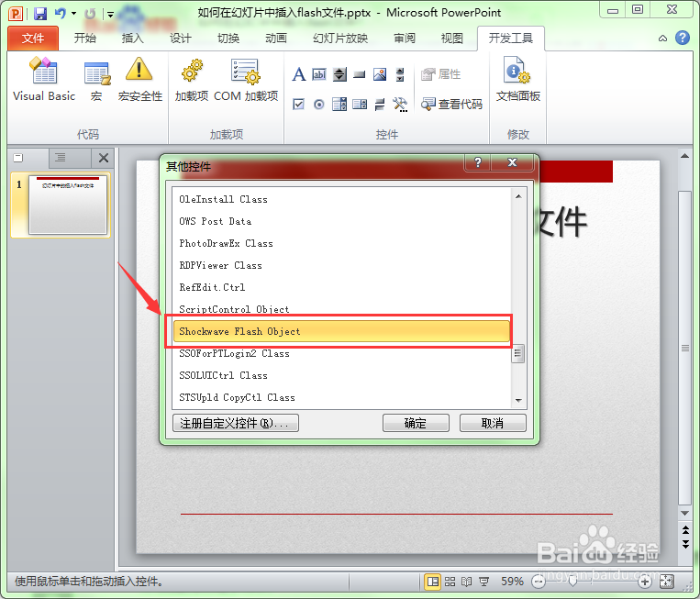Switch to Slide Show (幻灯片放映) tab
The height and width of the screenshot is (599, 700).
[x=340, y=39]
